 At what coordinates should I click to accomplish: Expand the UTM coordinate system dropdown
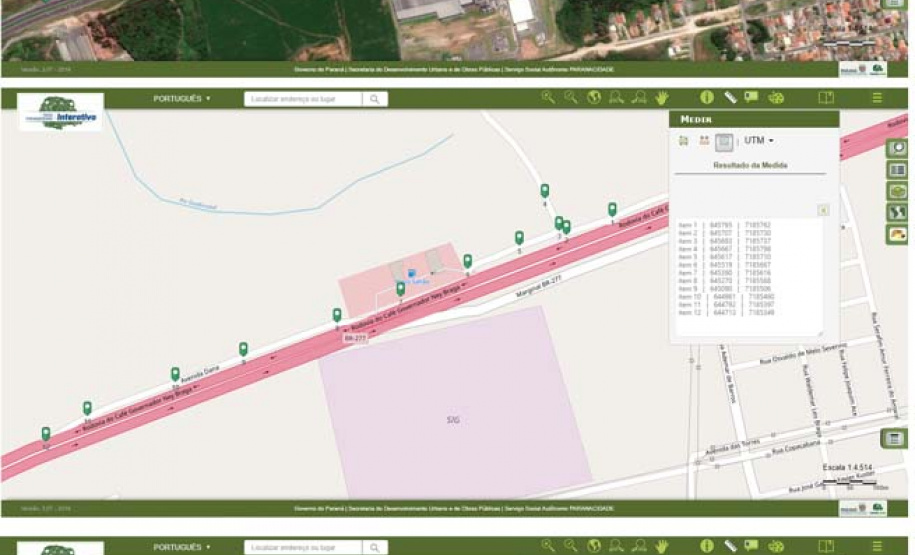pos(759,141)
